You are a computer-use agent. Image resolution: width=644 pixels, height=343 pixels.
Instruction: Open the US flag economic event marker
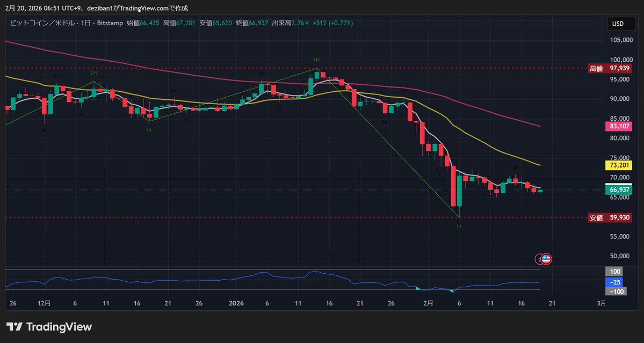[546, 259]
